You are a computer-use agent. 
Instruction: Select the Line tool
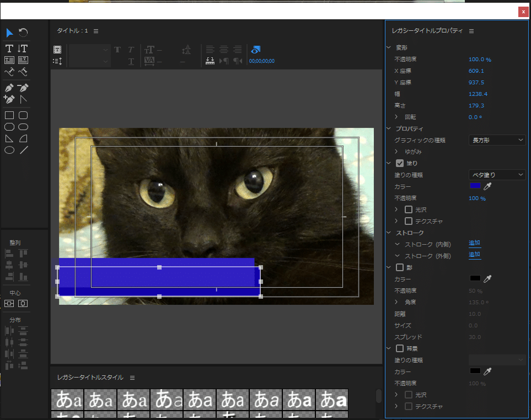(x=23, y=150)
